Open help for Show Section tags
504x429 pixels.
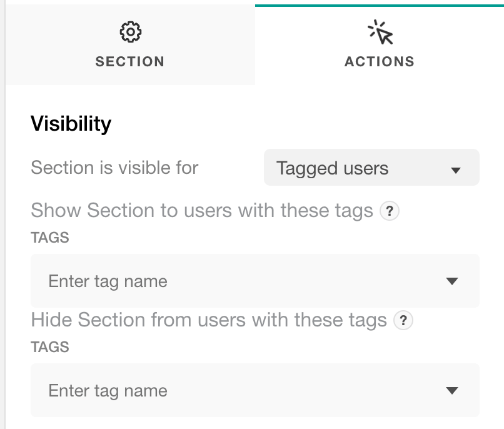tap(389, 211)
